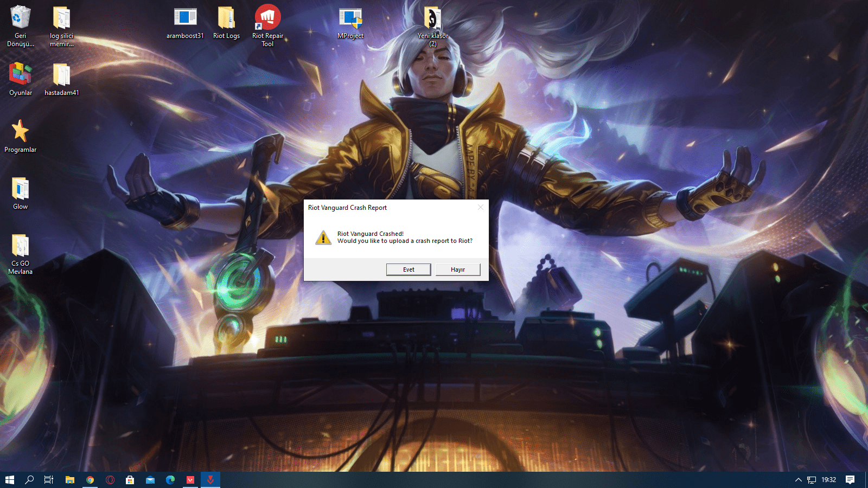This screenshot has width=868, height=488.
Task: Open File Explorer from the taskbar
Action: (x=70, y=480)
